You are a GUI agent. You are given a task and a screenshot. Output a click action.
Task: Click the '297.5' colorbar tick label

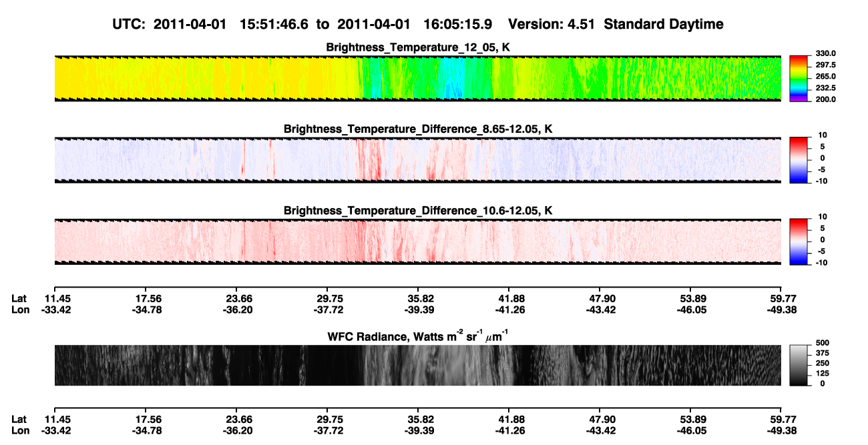(826, 65)
